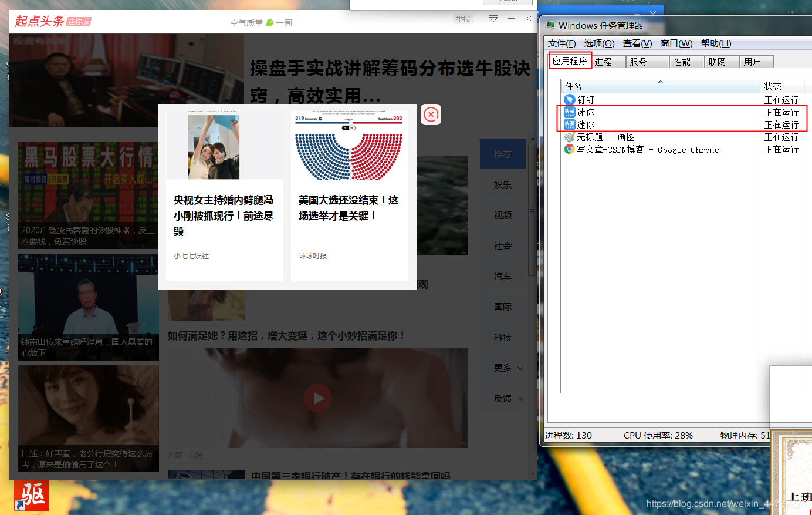Select the 汽车 category tab
The width and height of the screenshot is (812, 515).
click(503, 276)
